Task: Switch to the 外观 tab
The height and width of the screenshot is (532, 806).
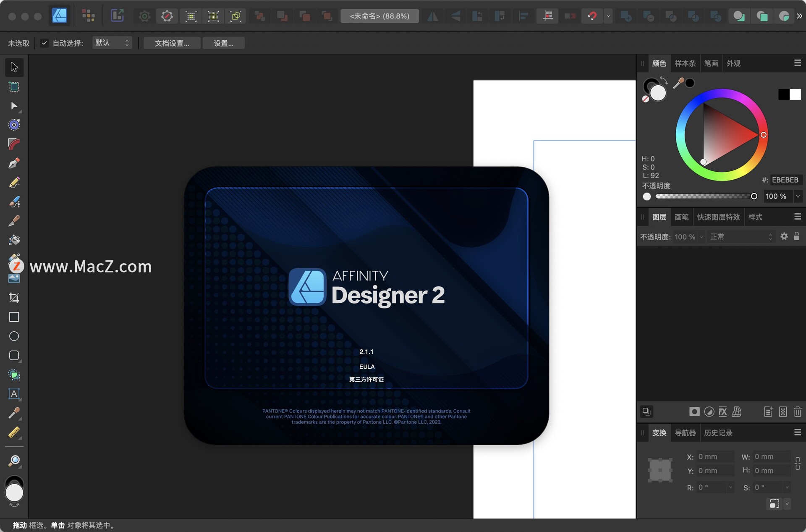Action: 733,63
